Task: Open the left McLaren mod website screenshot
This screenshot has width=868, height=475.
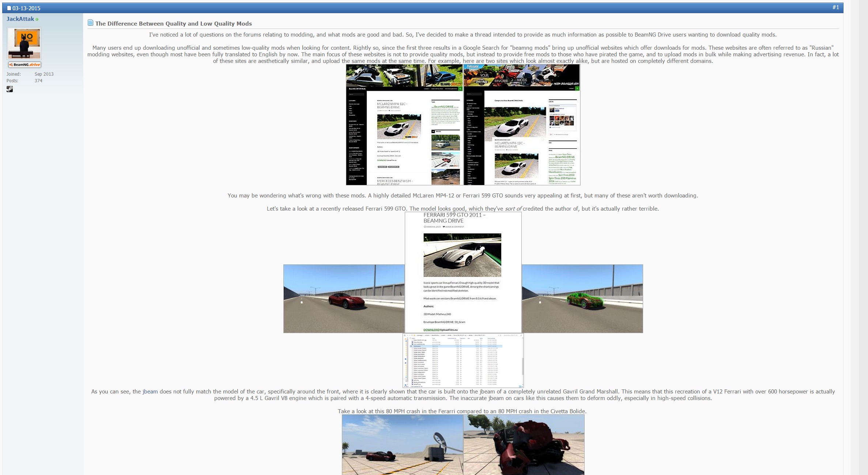Action: (x=405, y=125)
